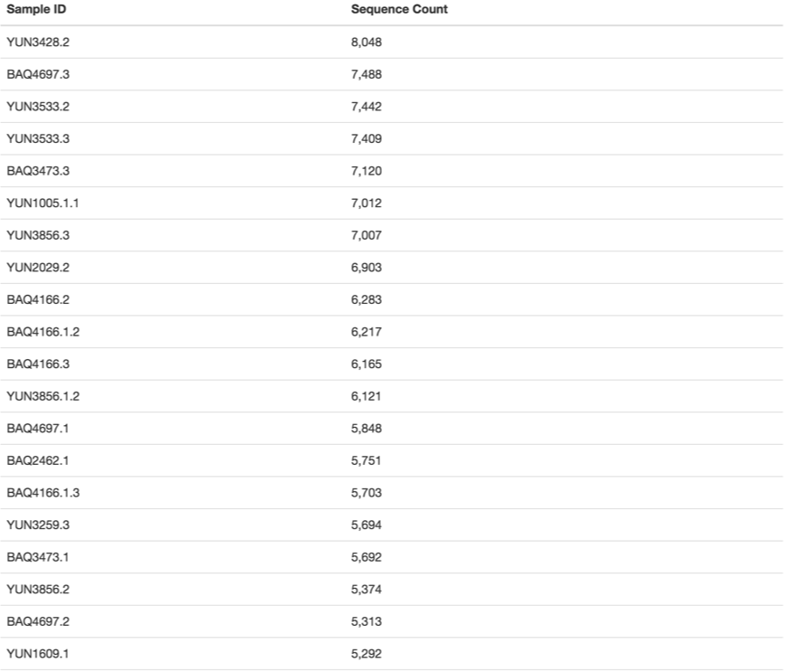Click sample YUN3856.1.2
The height and width of the screenshot is (672, 801).
tap(43, 396)
